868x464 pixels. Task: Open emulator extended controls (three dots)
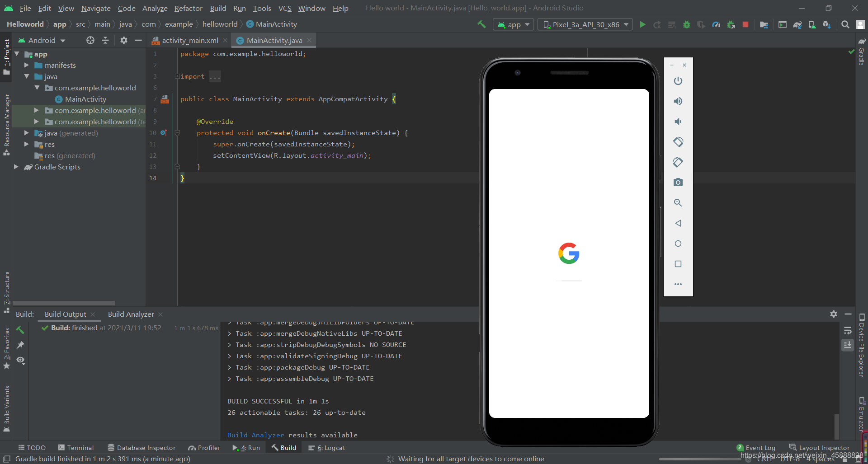click(x=678, y=284)
